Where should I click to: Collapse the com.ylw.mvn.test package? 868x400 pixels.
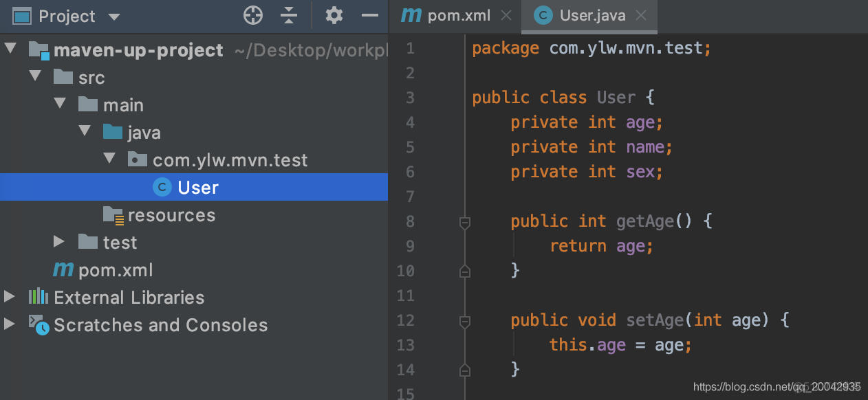click(x=109, y=159)
